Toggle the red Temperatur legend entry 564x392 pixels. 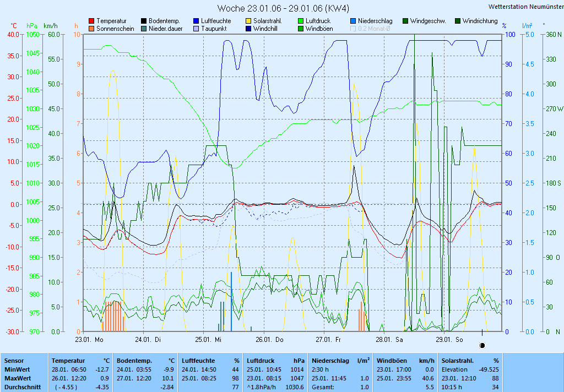[107, 21]
